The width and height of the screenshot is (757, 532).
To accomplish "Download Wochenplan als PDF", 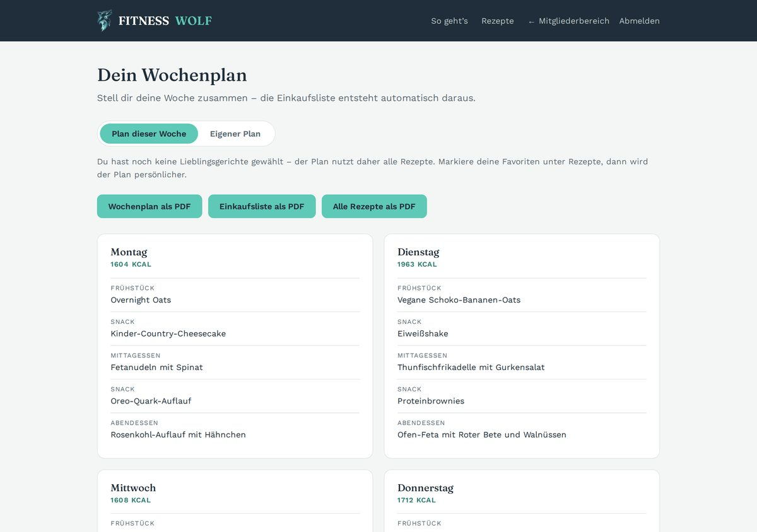I will click(x=150, y=206).
